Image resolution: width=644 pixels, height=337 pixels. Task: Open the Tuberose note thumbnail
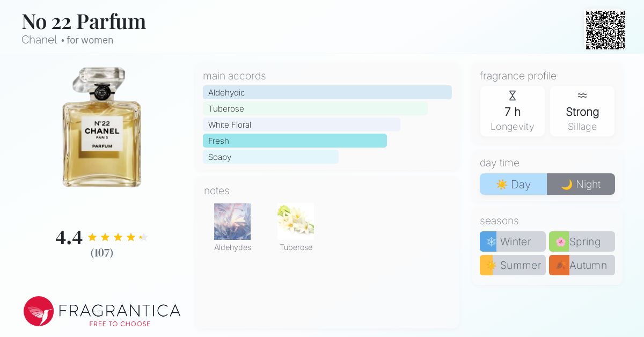coord(296,222)
